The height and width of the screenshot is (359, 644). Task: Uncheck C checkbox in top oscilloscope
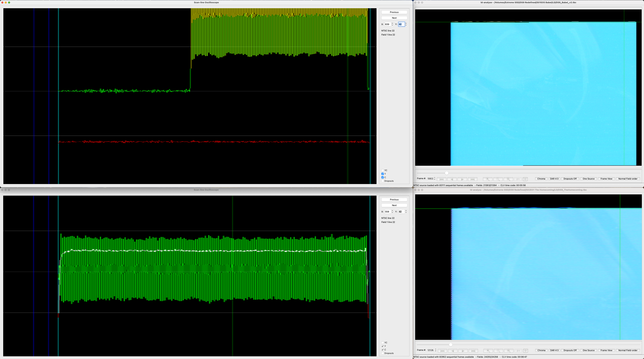[x=383, y=177]
